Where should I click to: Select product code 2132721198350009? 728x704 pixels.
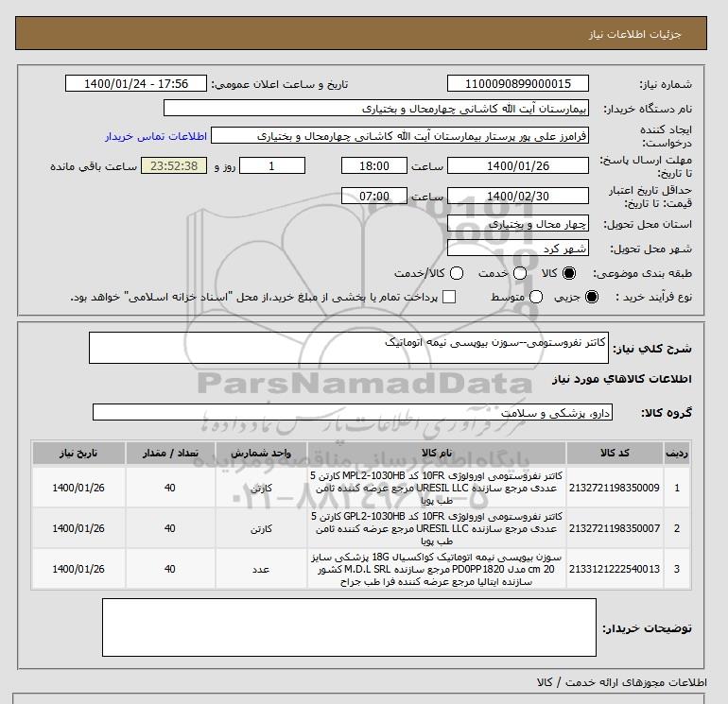pyautogui.click(x=615, y=488)
